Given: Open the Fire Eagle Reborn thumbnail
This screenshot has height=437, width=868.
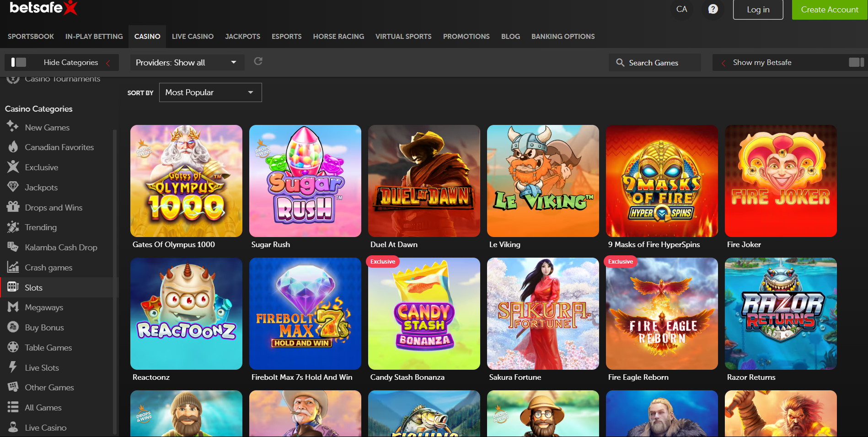Looking at the screenshot, I should coord(662,313).
